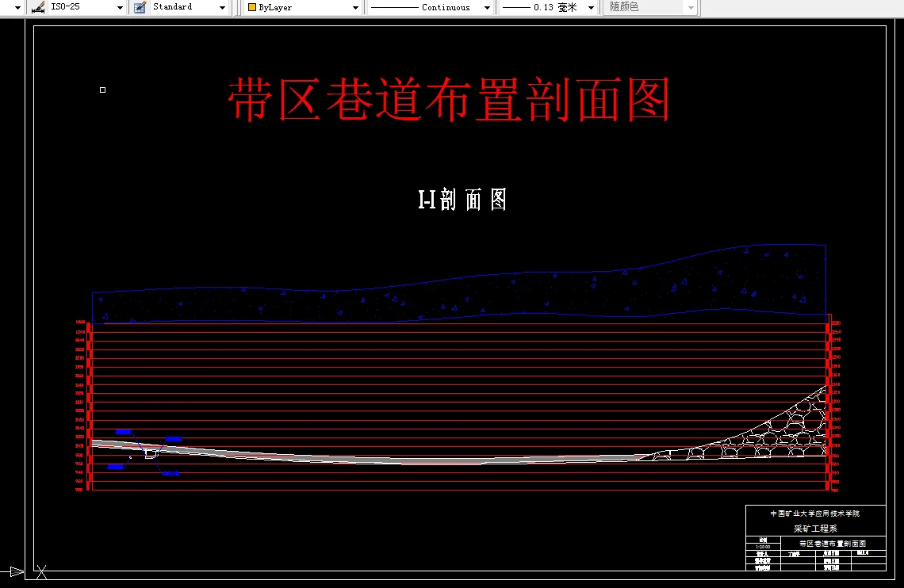The image size is (904, 588).
Task: Select the 1:2000 scale value in title block
Action: coord(763,547)
